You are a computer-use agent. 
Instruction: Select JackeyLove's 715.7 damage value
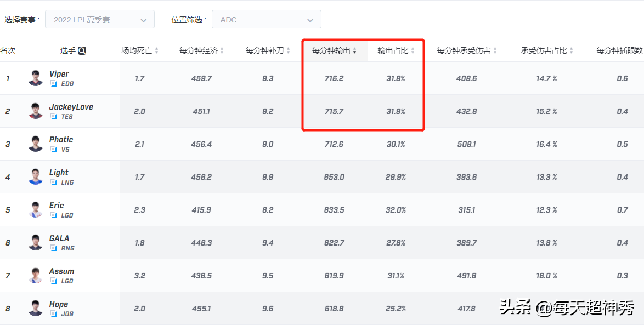coord(334,111)
